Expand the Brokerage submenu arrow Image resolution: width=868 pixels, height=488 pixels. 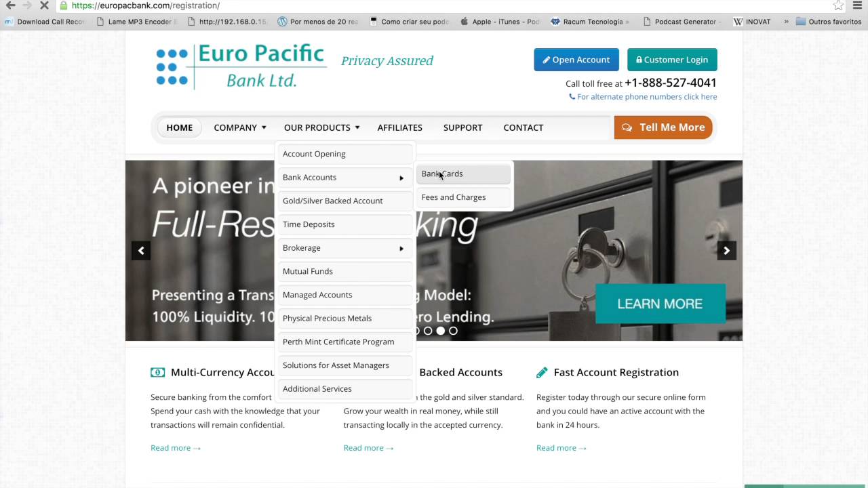click(401, 248)
